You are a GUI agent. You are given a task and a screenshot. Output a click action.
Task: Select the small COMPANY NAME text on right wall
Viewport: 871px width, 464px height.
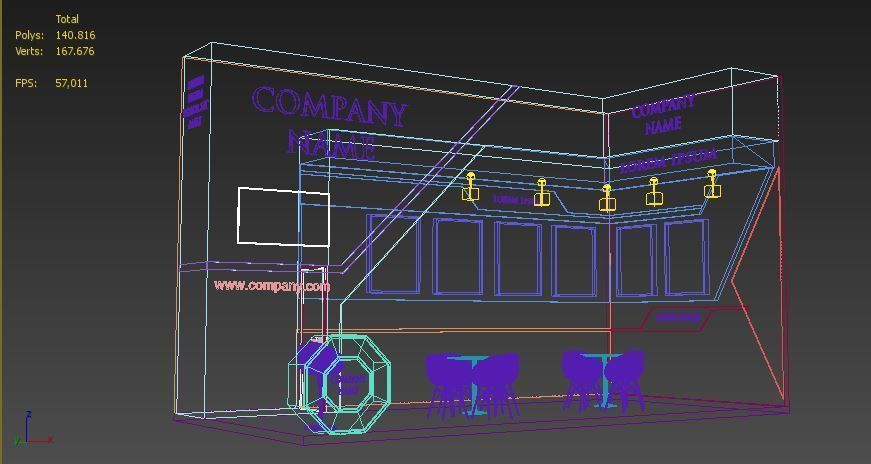pyautogui.click(x=663, y=115)
